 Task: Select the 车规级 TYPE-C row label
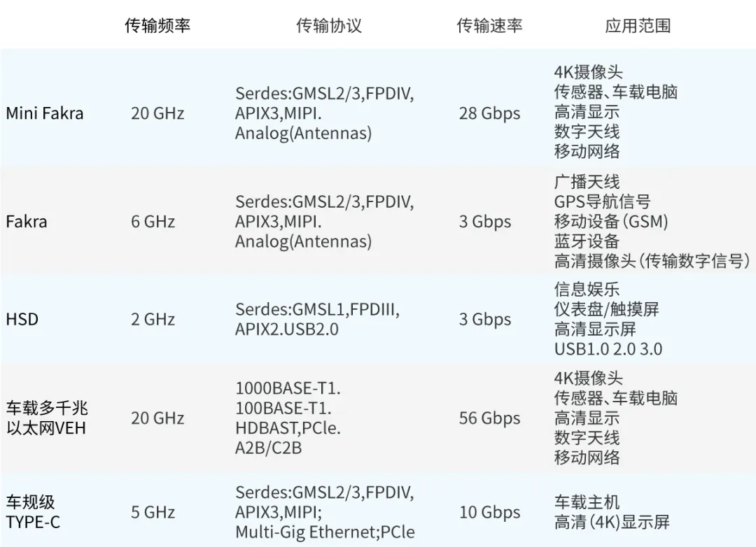coord(33,511)
